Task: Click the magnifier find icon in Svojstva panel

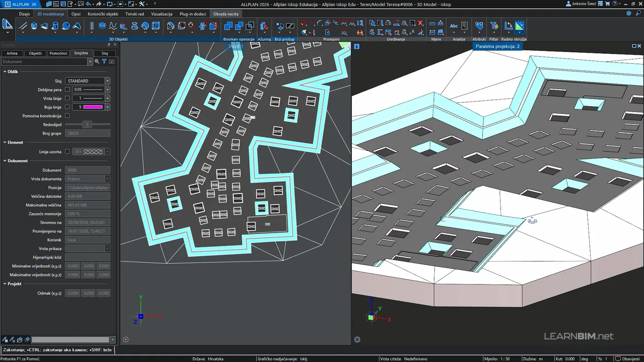Action: coord(97,62)
